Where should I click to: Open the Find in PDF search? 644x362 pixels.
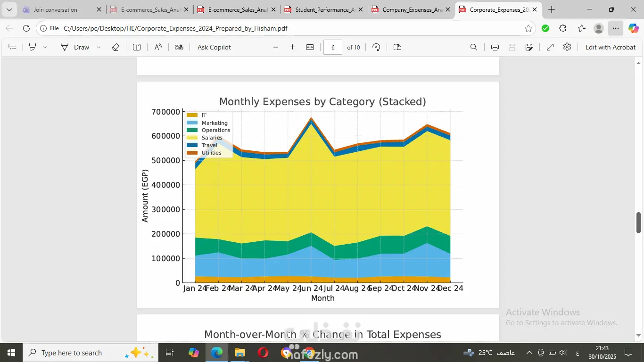pos(474,47)
